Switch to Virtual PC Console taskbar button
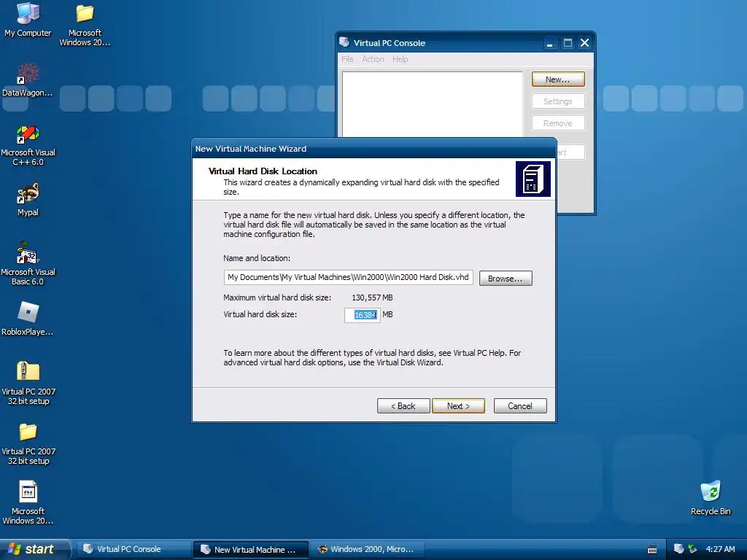This screenshot has width=747, height=560. click(134, 549)
